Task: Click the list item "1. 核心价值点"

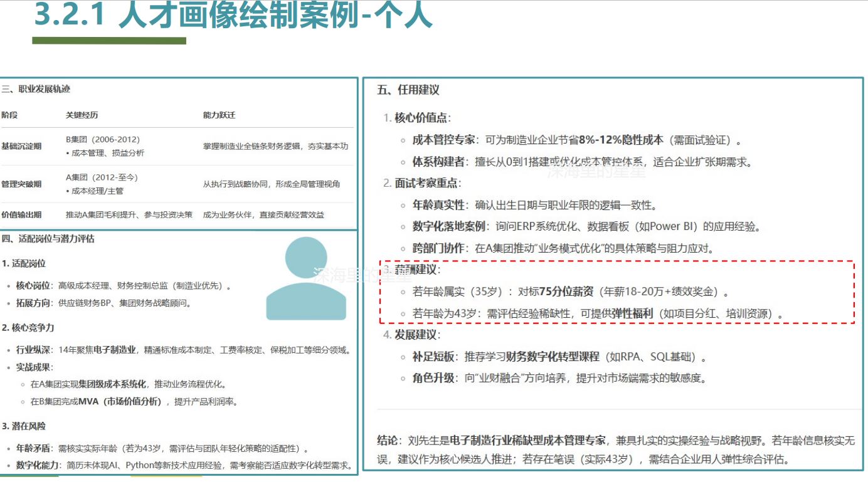Action: coord(417,118)
